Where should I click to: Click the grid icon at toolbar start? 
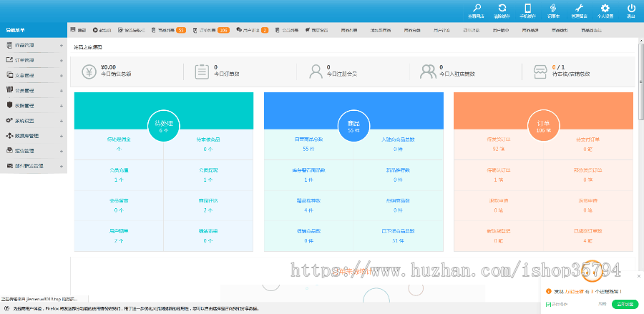(x=73, y=30)
